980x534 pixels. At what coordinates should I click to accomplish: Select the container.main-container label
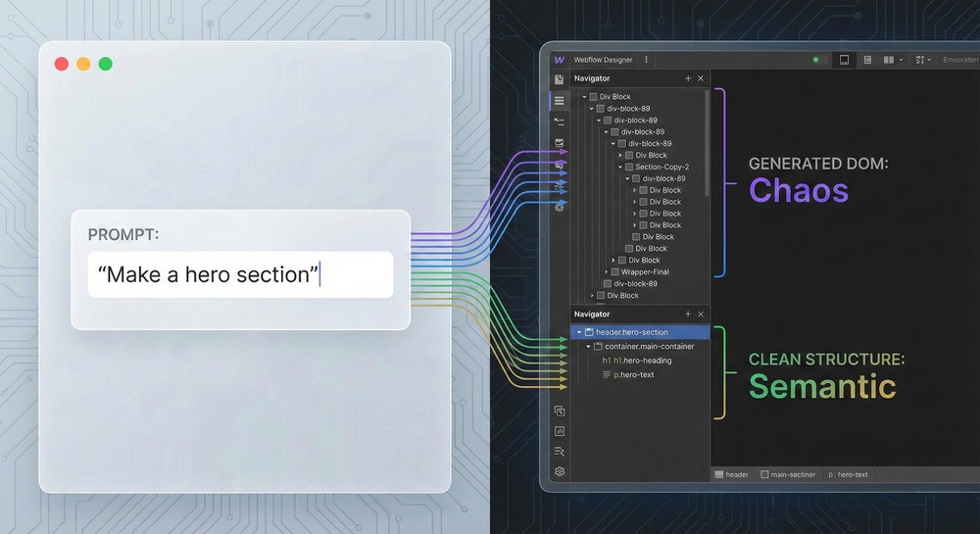click(650, 347)
